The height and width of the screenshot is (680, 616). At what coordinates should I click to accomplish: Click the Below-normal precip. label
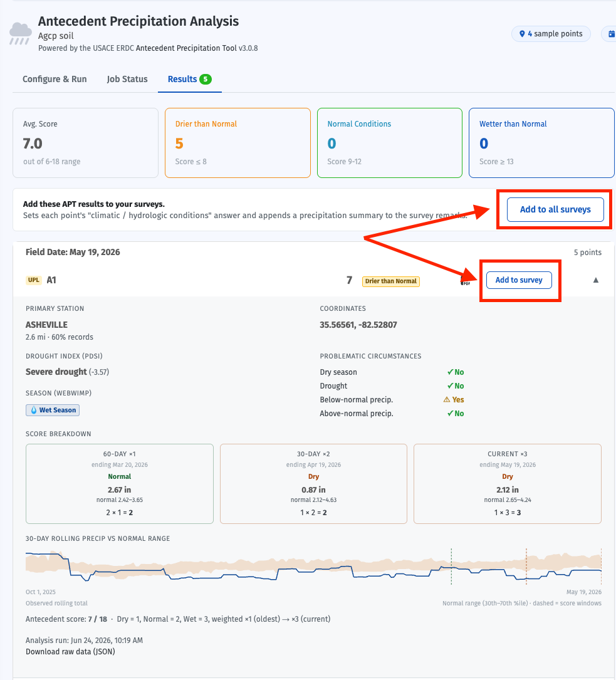coord(357,399)
